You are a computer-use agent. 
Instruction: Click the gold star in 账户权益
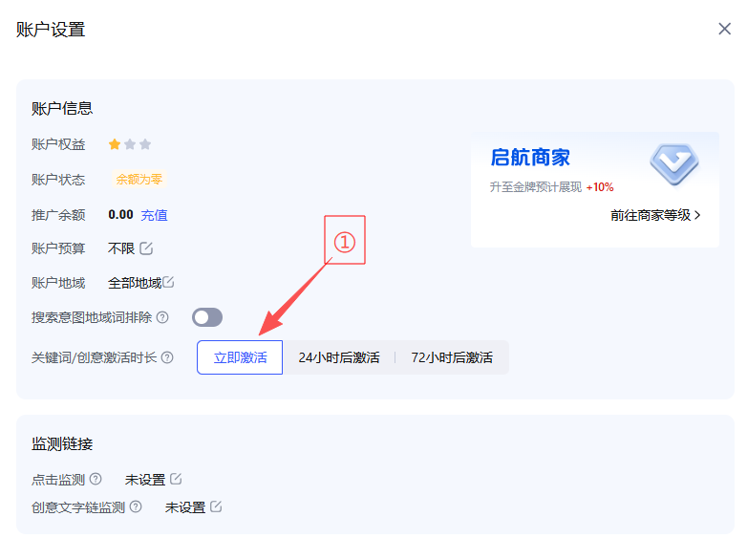coord(115,144)
